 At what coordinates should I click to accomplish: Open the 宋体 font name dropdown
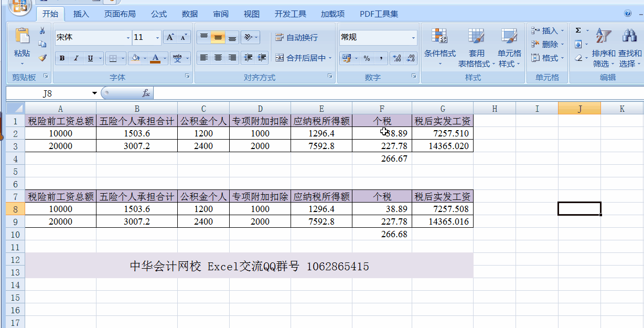(128, 38)
